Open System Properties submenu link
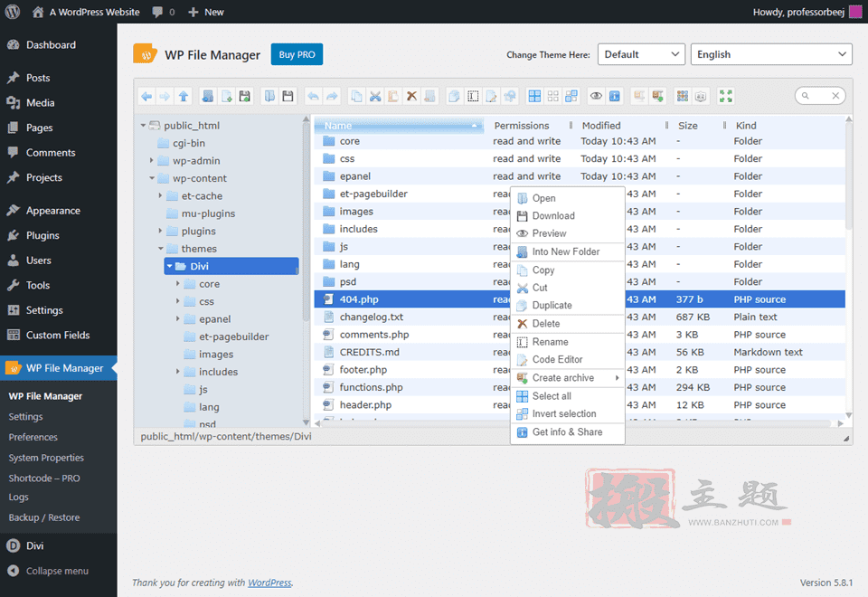 46,458
